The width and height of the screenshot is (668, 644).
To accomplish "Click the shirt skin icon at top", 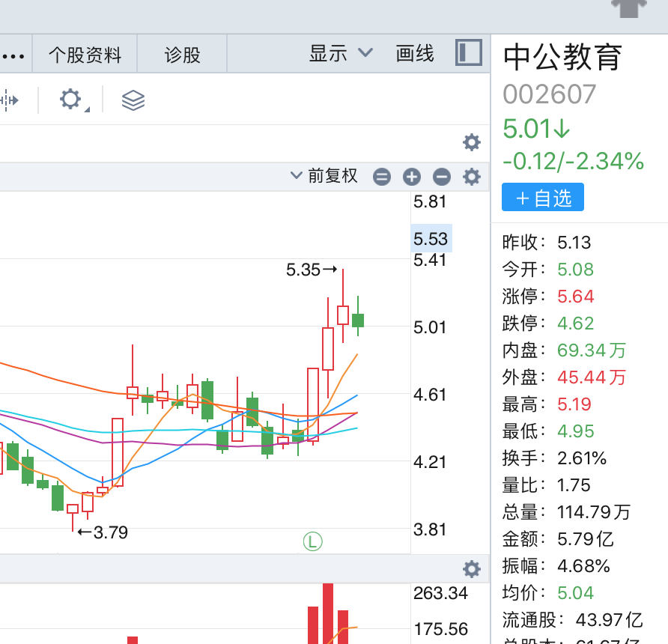I will [x=628, y=7].
